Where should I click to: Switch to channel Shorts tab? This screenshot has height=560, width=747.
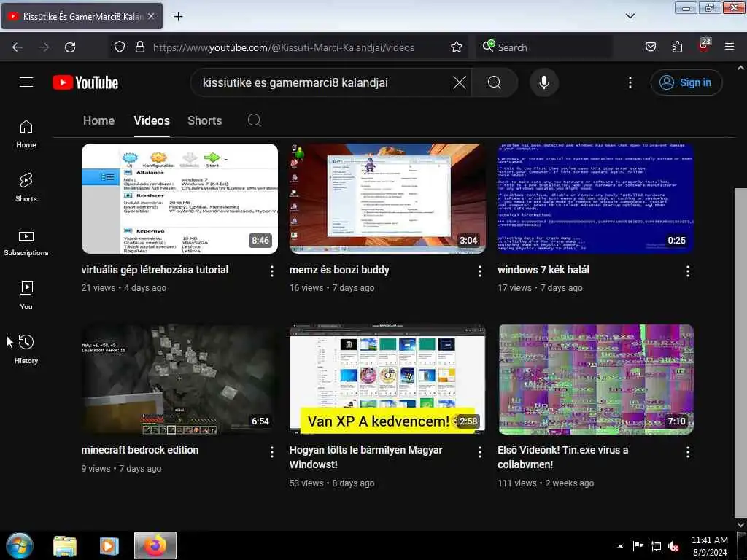pos(204,120)
